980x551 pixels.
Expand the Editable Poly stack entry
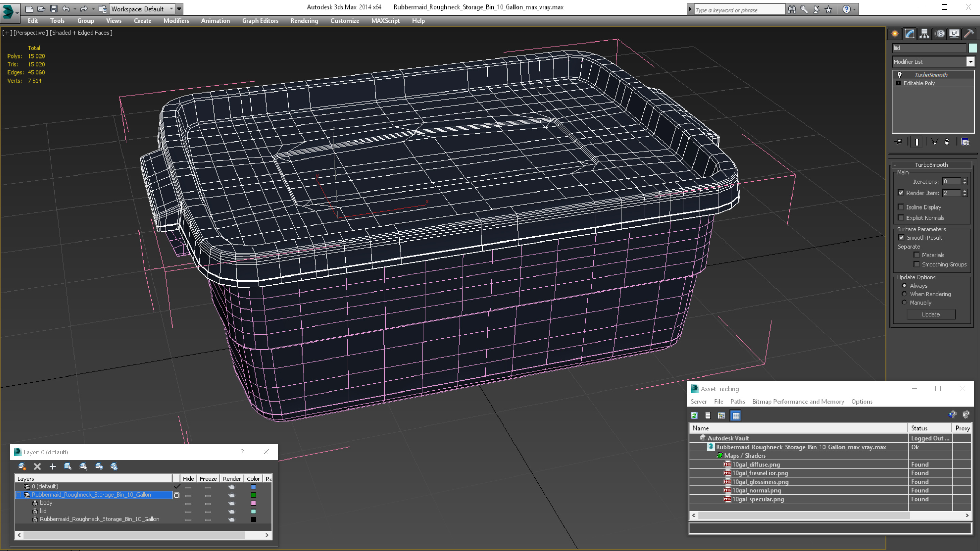point(899,83)
